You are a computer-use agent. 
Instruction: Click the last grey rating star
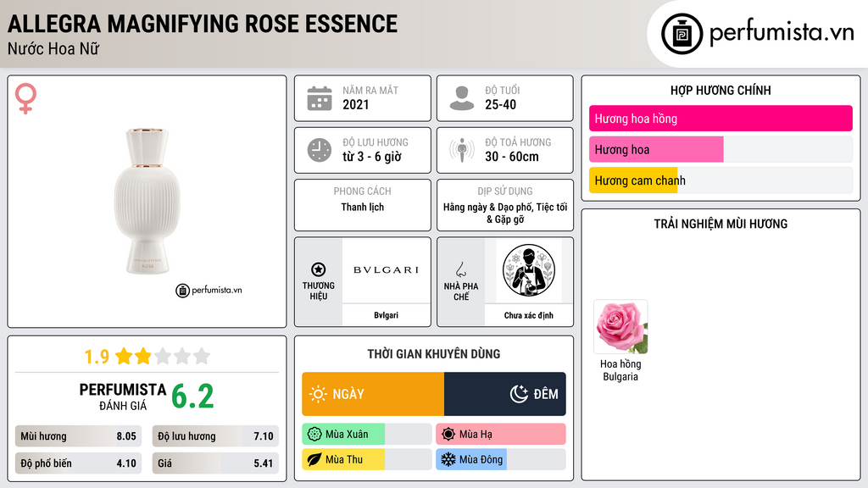click(202, 356)
